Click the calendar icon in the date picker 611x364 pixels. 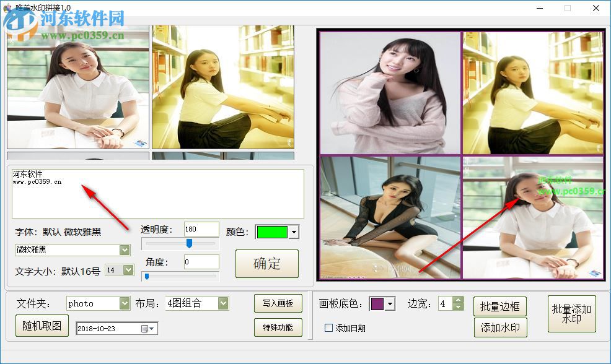[x=144, y=328]
